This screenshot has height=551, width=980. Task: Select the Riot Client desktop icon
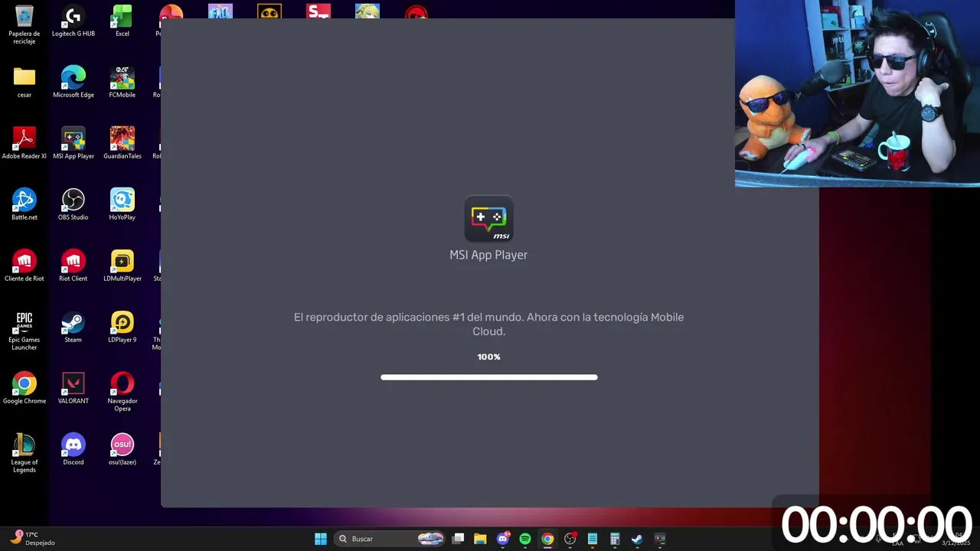click(73, 266)
